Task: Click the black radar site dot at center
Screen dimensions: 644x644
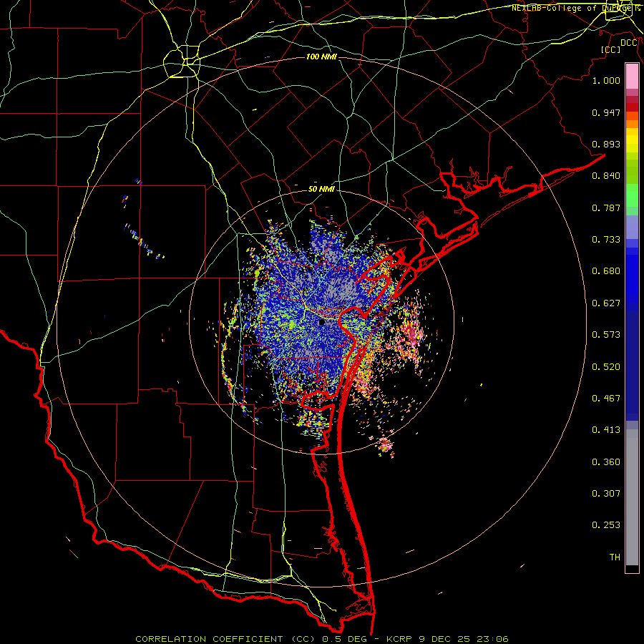Action: 322,323
